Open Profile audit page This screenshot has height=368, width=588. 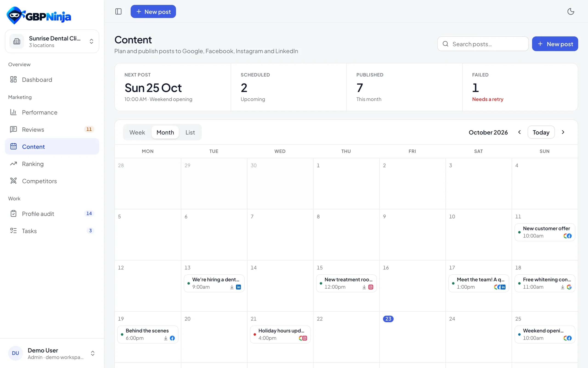[52, 214]
